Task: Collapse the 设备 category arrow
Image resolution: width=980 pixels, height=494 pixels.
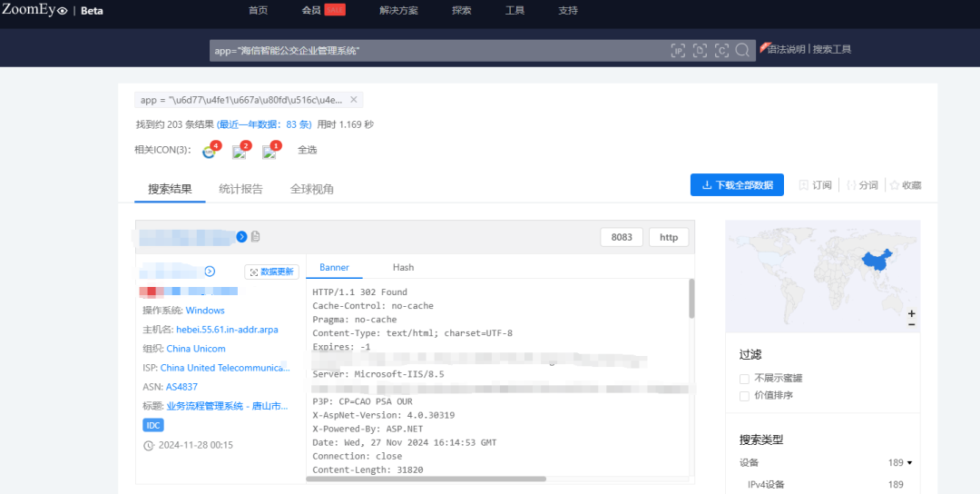Action: [910, 463]
